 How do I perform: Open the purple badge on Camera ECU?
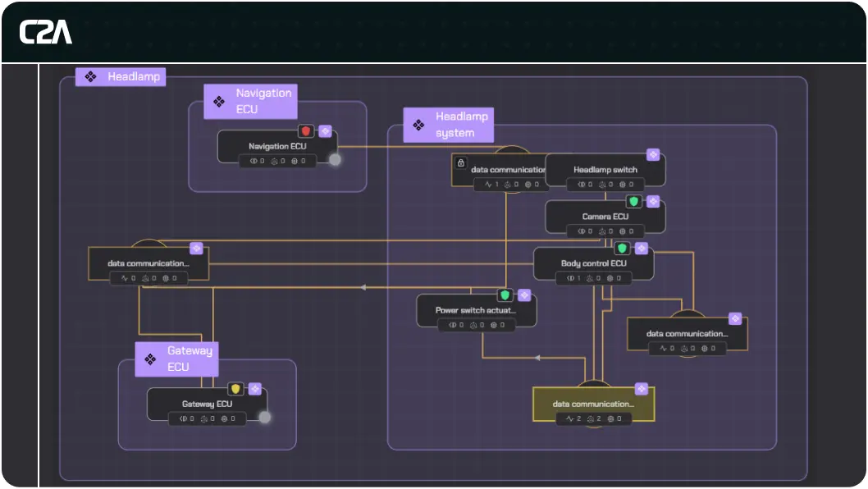(x=653, y=202)
